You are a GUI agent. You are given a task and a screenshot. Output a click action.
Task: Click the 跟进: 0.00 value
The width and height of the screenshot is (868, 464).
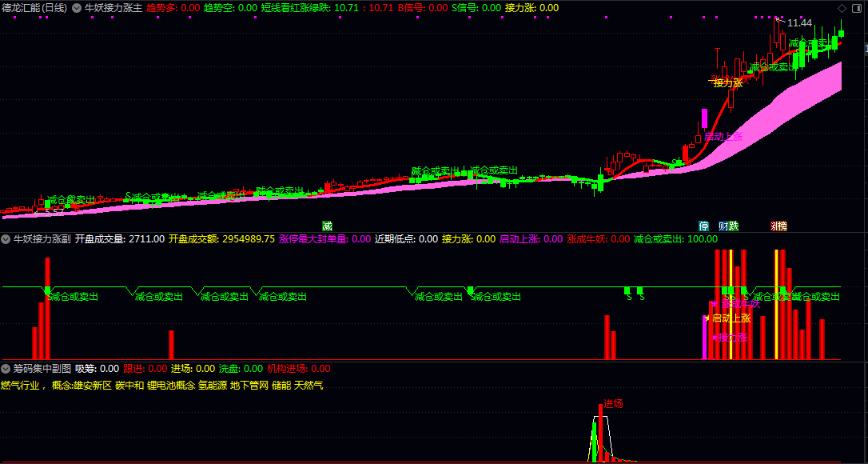coord(145,369)
